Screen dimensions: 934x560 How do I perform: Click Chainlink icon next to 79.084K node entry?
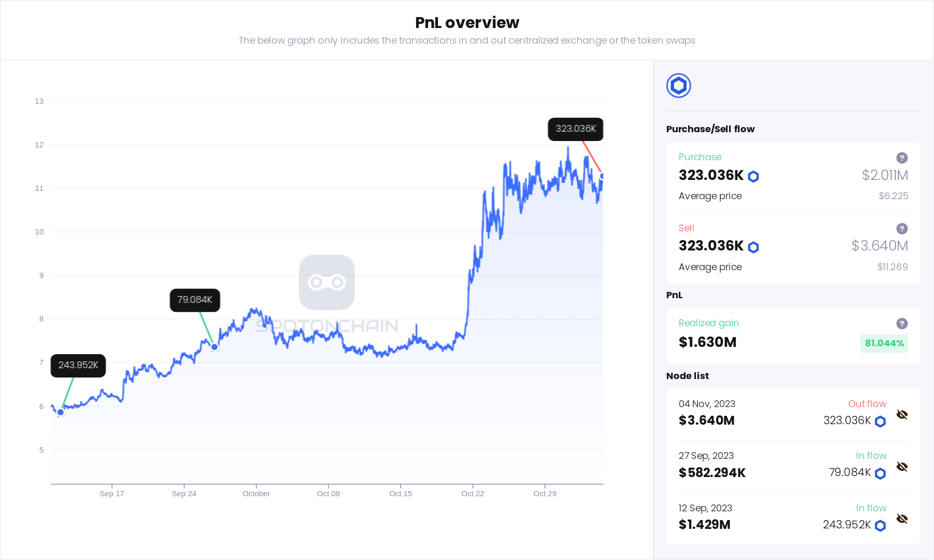pyautogui.click(x=880, y=473)
